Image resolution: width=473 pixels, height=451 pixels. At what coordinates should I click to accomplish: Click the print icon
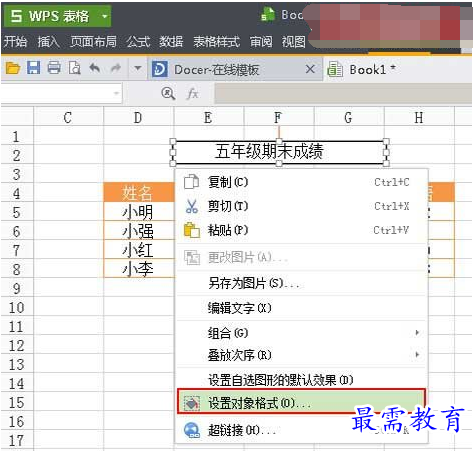pos(54,68)
